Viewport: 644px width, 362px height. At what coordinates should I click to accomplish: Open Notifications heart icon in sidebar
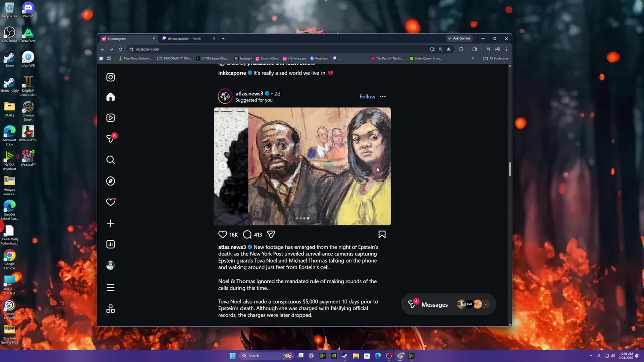tap(110, 202)
